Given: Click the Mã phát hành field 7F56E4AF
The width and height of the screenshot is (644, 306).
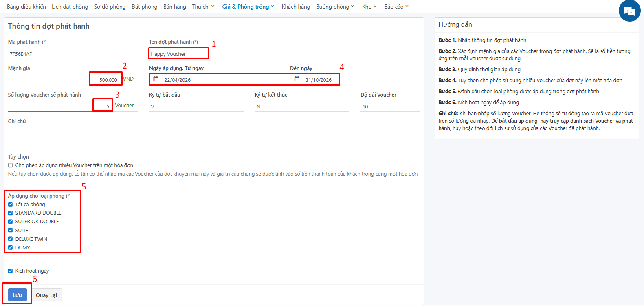Looking at the screenshot, I should (x=73, y=54).
